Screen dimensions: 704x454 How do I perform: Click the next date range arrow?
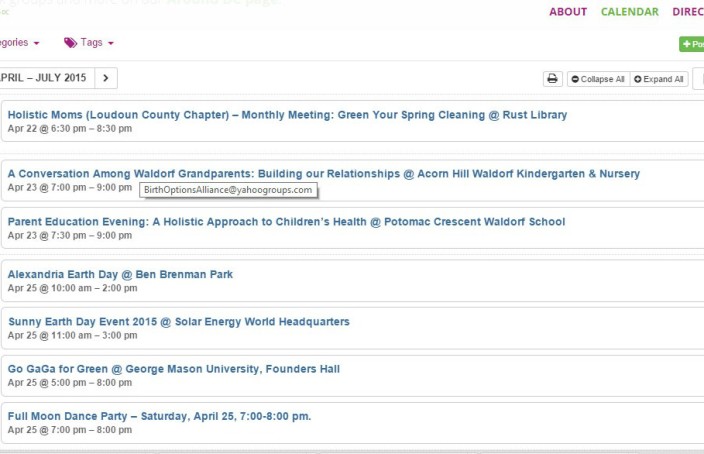pyautogui.click(x=106, y=78)
